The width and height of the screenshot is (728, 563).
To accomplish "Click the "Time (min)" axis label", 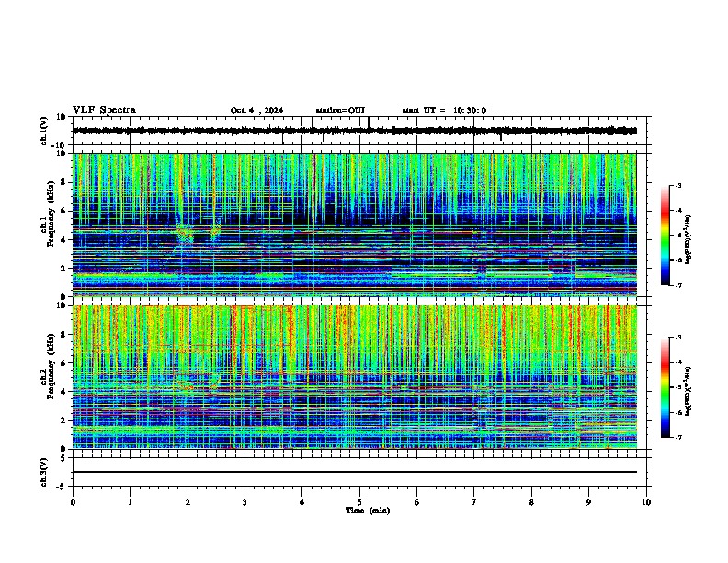I will (x=368, y=511).
